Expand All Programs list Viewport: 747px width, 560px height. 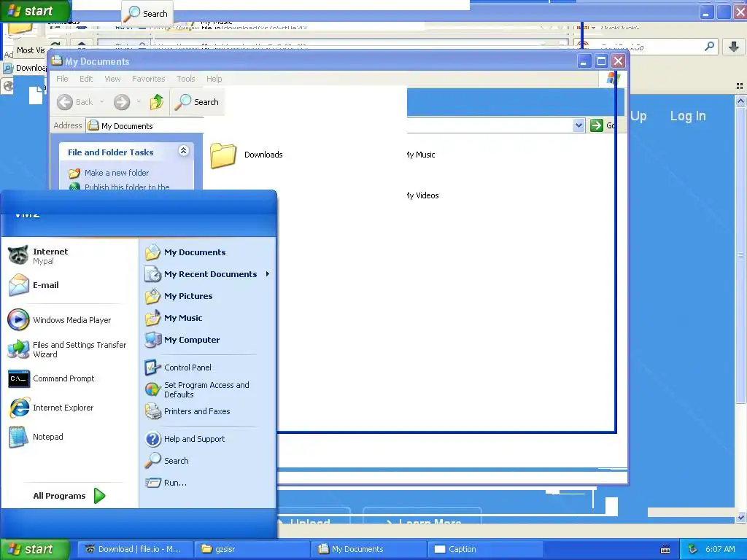pos(69,496)
